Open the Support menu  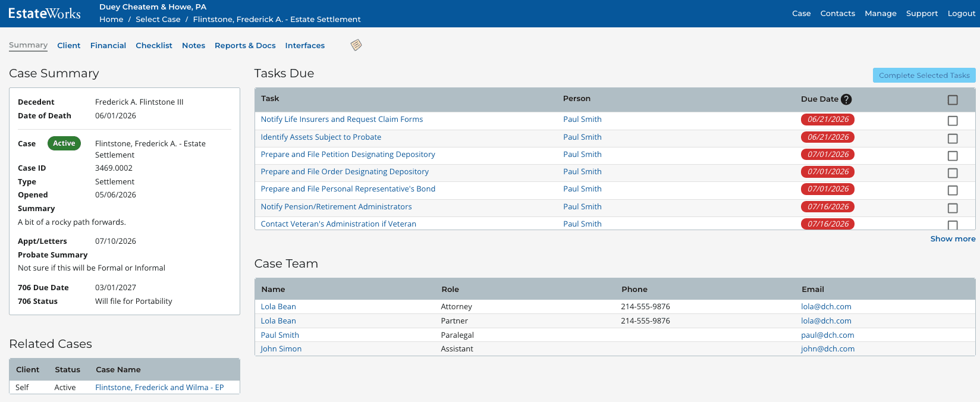(922, 13)
